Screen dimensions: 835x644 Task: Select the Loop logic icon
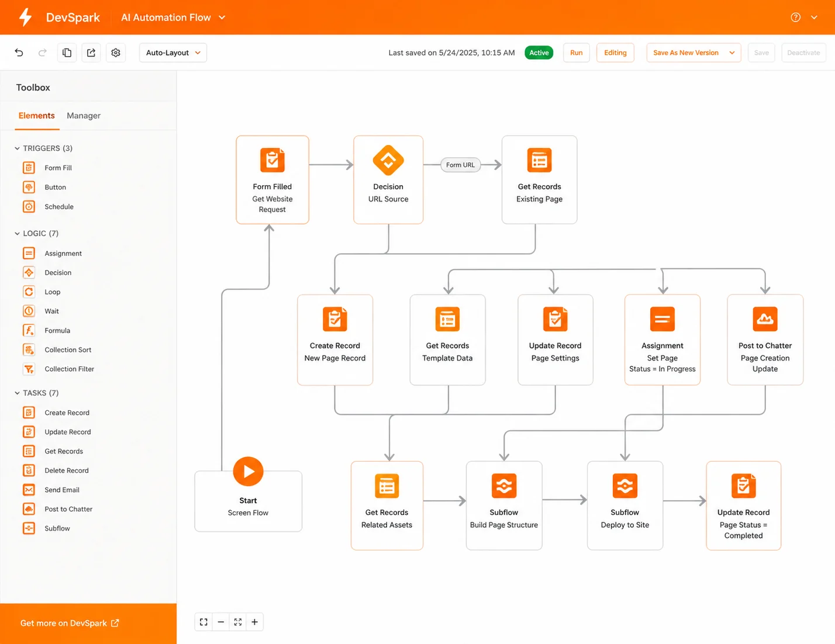[x=29, y=292]
